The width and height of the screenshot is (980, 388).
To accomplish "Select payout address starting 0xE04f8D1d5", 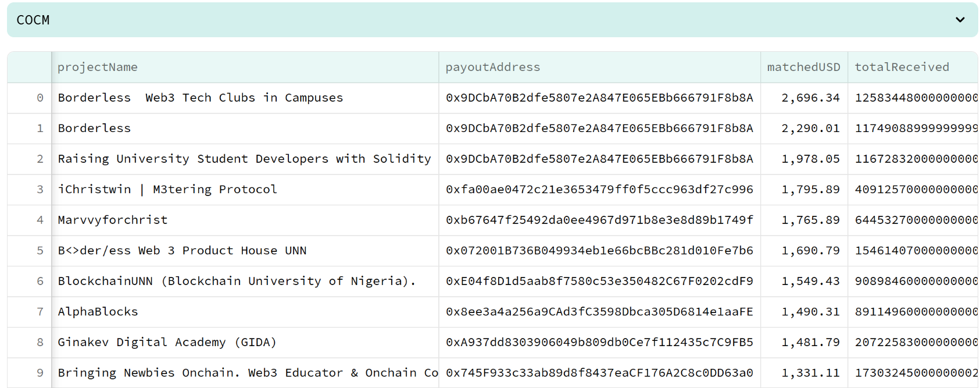I will pyautogui.click(x=599, y=281).
